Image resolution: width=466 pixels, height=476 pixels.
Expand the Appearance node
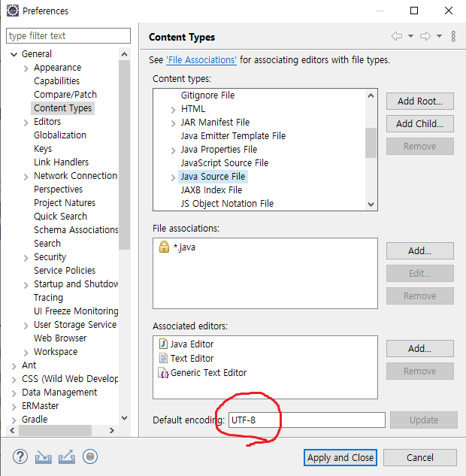26,68
